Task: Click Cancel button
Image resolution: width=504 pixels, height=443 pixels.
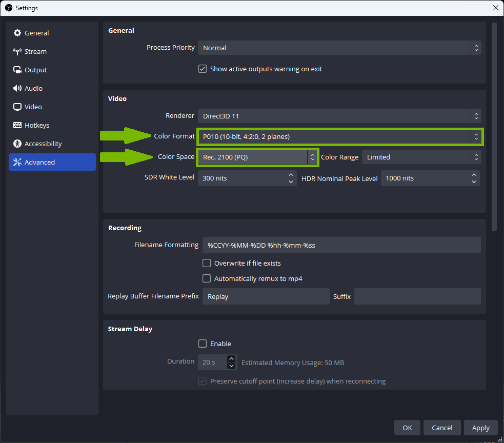Action: tap(442, 428)
